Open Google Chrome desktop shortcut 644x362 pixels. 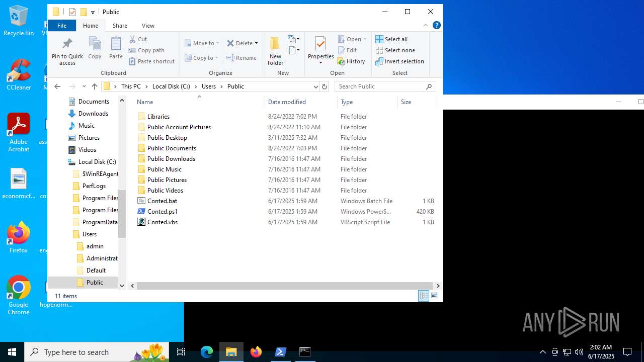(19, 296)
